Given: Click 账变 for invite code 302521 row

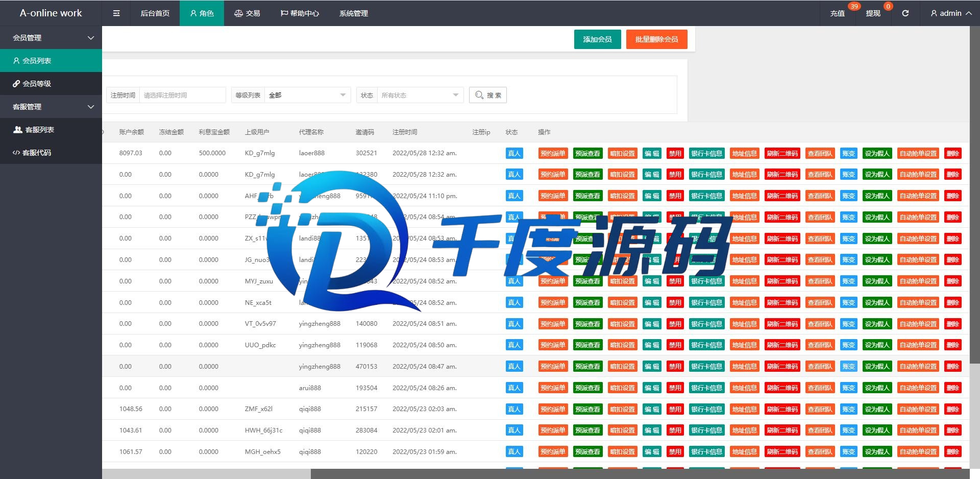Looking at the screenshot, I should coord(849,153).
